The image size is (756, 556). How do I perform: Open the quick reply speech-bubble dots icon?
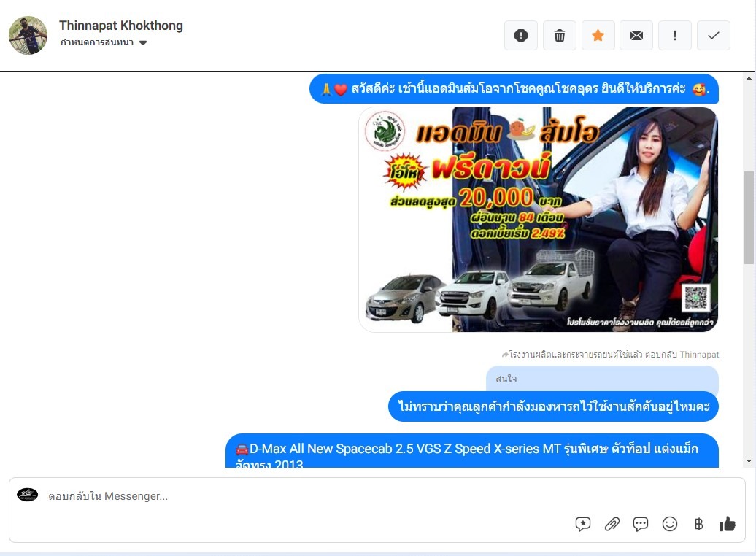pos(641,524)
